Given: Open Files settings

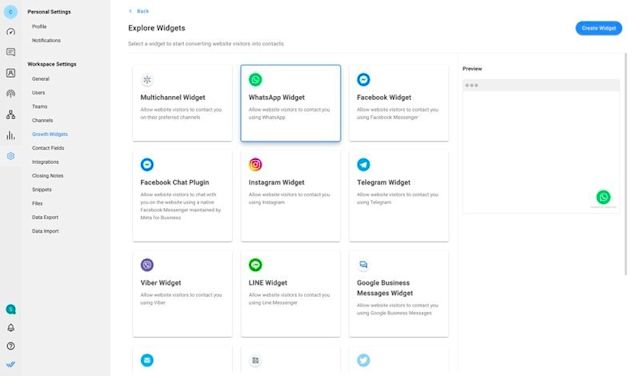Looking at the screenshot, I should [x=37, y=203].
